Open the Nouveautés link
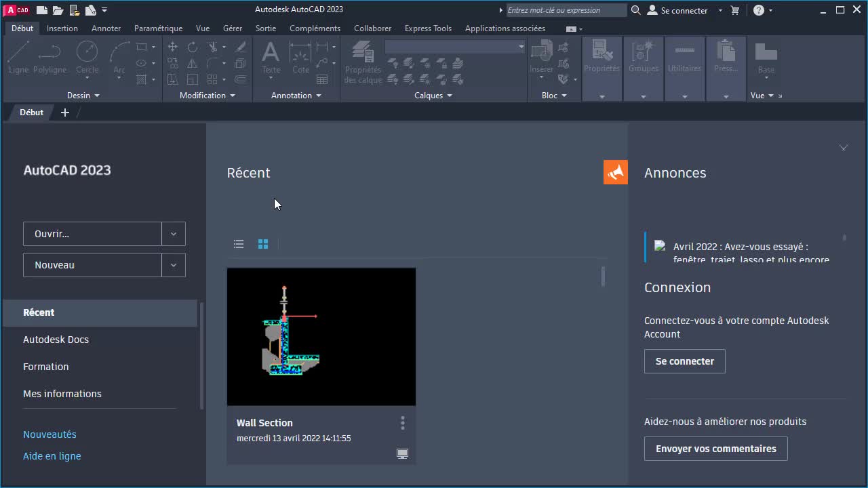This screenshot has width=868, height=488. tap(50, 434)
